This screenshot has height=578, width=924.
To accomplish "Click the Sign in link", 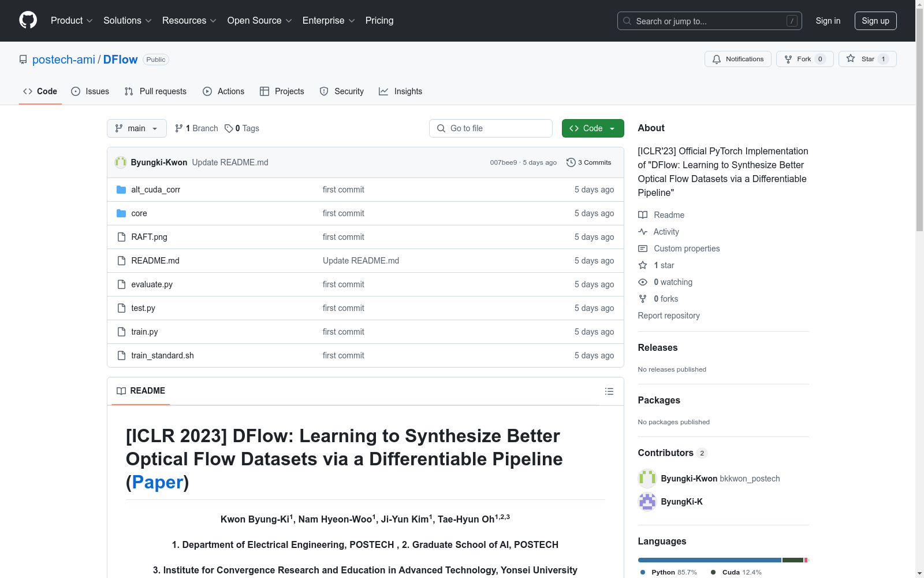I will click(828, 21).
